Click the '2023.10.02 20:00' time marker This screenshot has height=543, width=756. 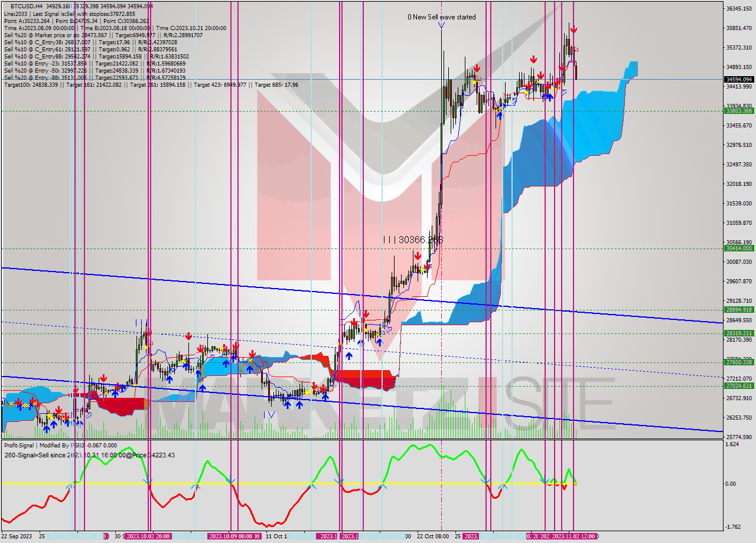point(148,537)
